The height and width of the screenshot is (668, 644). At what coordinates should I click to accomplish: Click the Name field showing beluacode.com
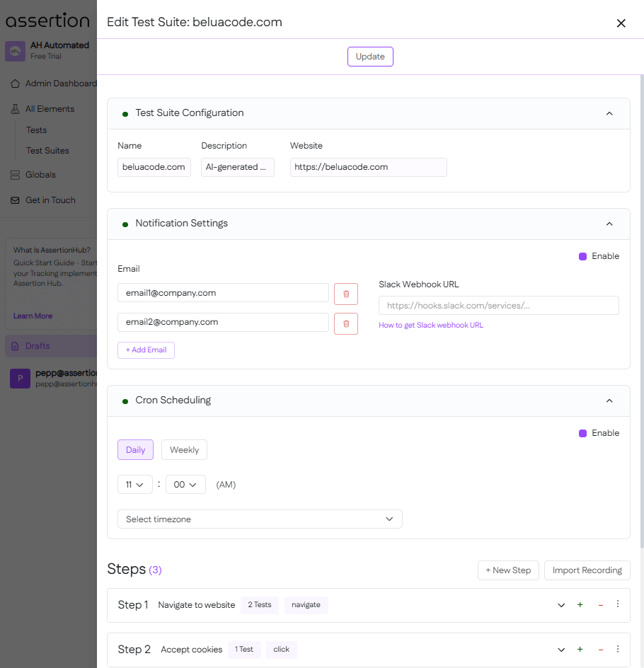point(154,167)
